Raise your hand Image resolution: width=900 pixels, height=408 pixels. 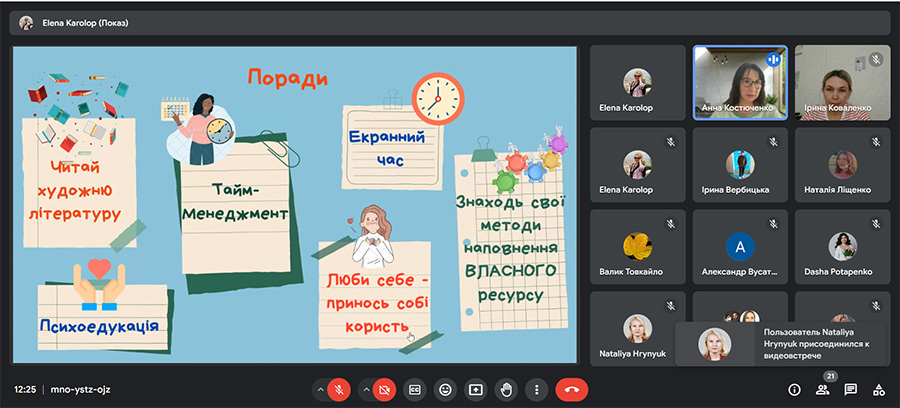(x=506, y=390)
